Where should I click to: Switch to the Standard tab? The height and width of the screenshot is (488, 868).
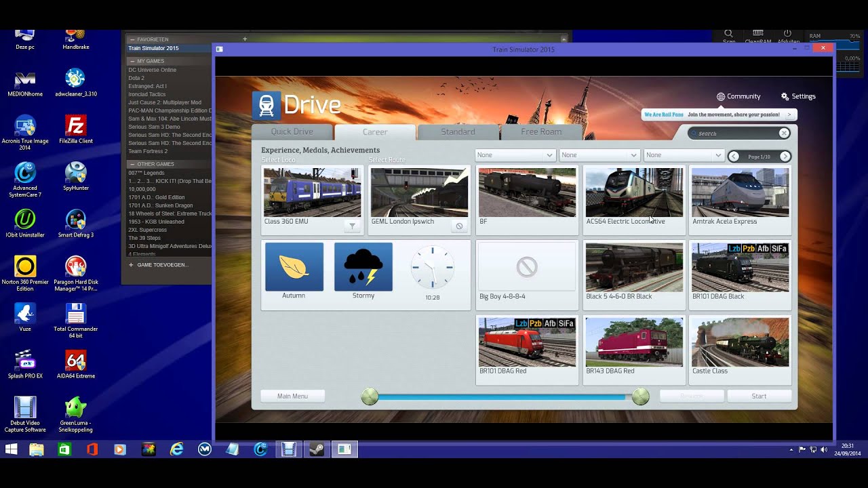point(458,131)
